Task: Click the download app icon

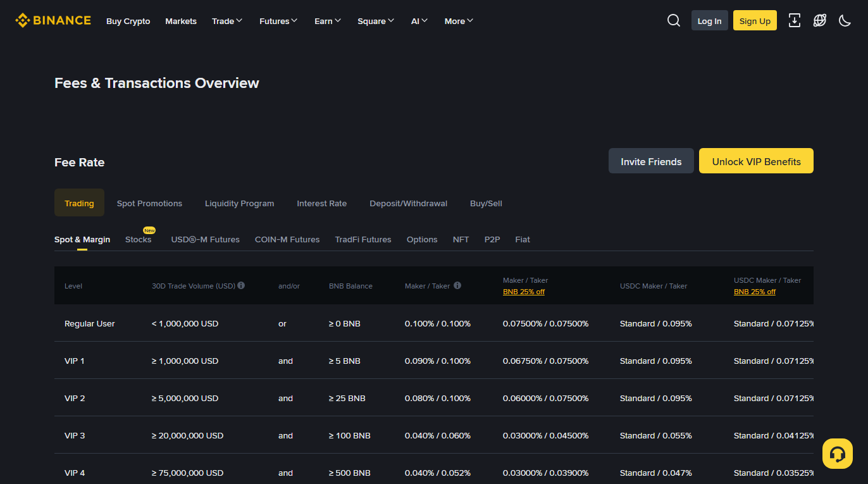Action: pos(795,20)
